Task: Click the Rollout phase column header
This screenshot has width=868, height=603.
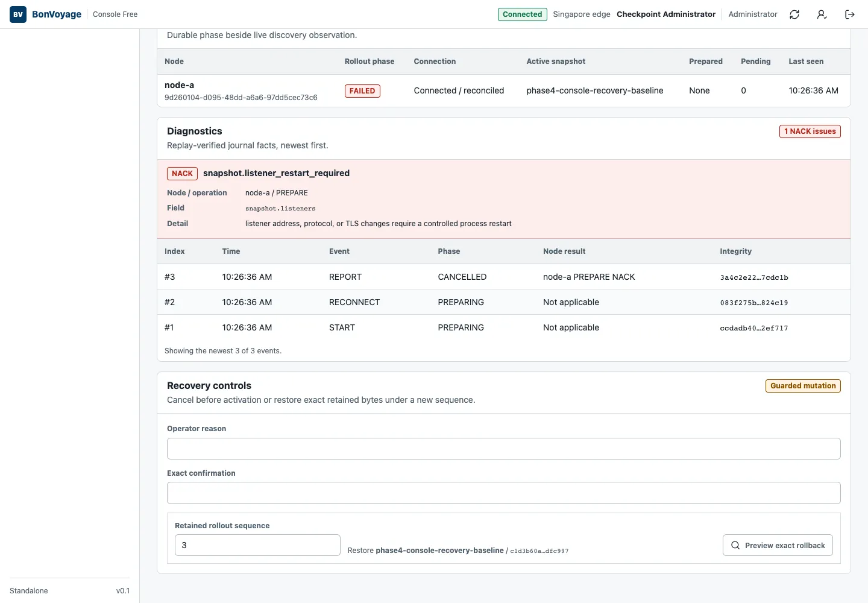Action: [x=370, y=62]
